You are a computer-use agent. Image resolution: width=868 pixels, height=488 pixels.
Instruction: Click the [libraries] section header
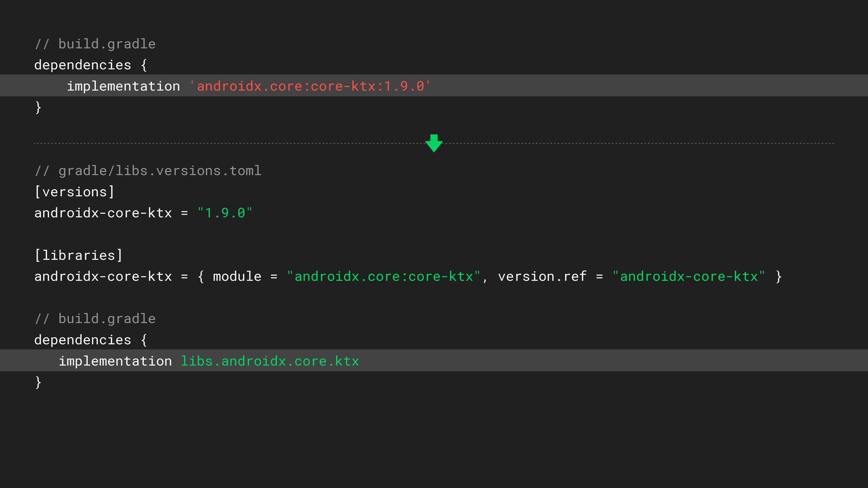click(78, 255)
